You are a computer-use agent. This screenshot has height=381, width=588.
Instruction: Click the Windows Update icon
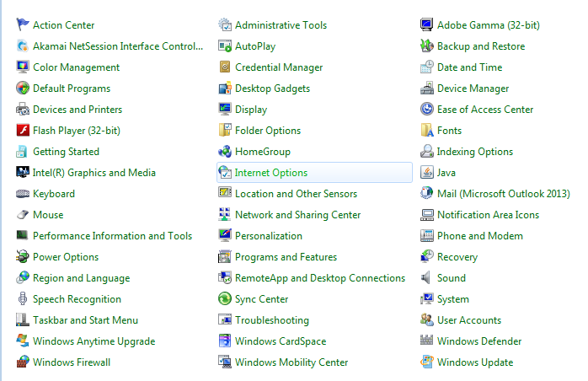(x=427, y=362)
